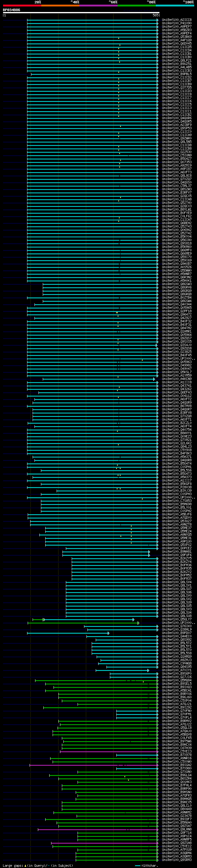Image resolution: width=197 pixels, height=868 pixels.
Task: Select hit label UniRef100_Q5ULY7
Action: click(x=177, y=619)
